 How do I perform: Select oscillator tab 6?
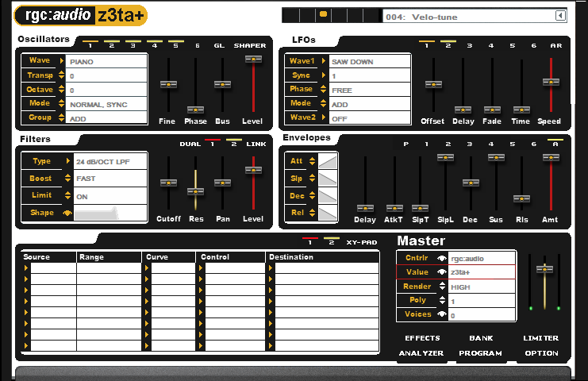point(198,45)
